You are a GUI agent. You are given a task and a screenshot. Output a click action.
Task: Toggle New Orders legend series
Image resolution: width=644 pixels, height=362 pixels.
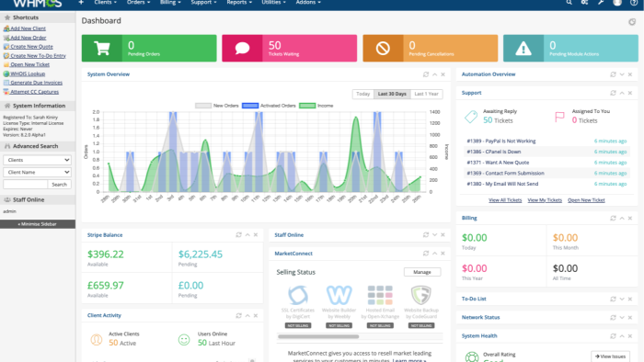point(217,106)
